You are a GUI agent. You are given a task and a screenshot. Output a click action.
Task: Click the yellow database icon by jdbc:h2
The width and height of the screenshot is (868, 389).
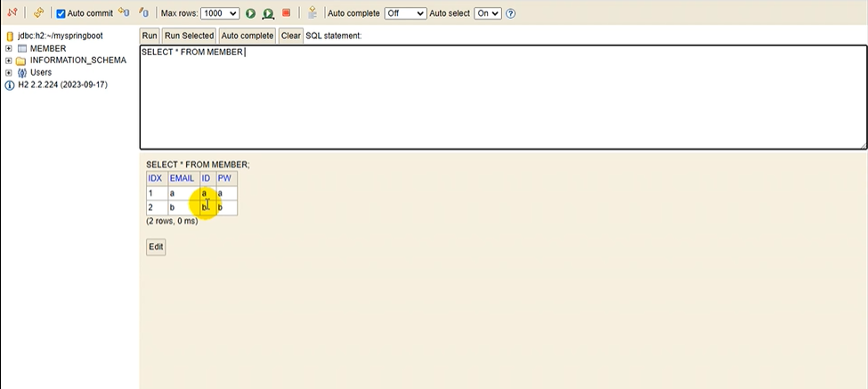[10, 36]
